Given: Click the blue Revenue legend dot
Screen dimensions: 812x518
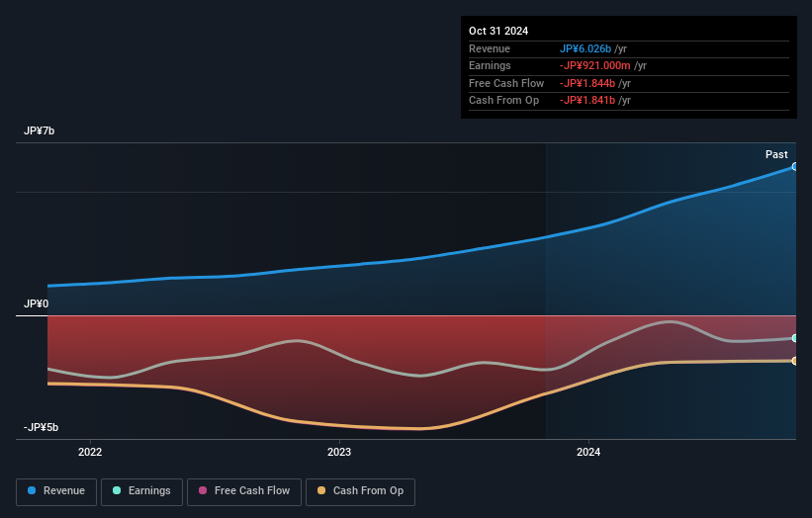Looking at the screenshot, I should coord(32,490).
